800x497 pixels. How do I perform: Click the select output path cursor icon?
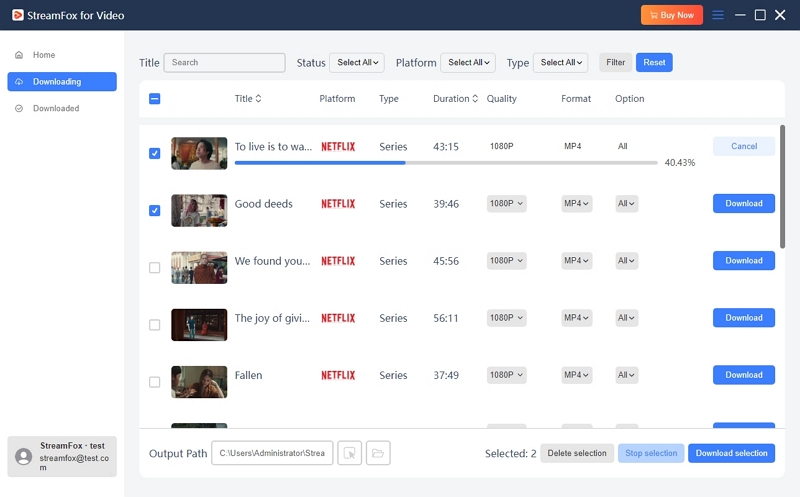(349, 453)
